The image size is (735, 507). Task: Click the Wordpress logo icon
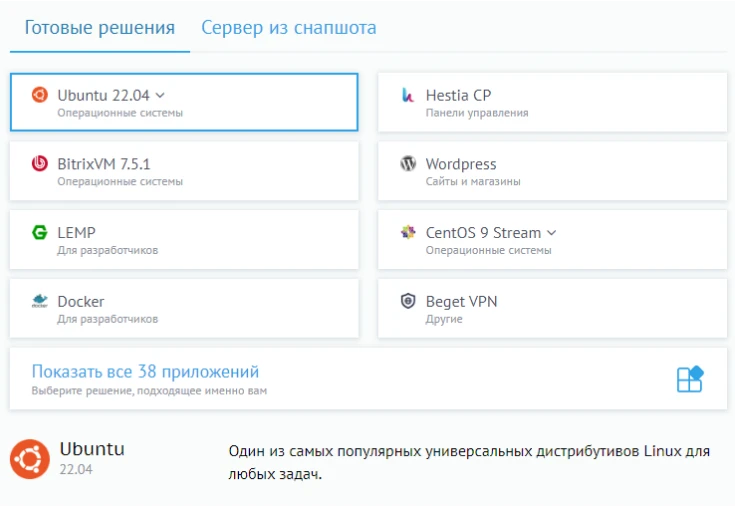click(408, 164)
